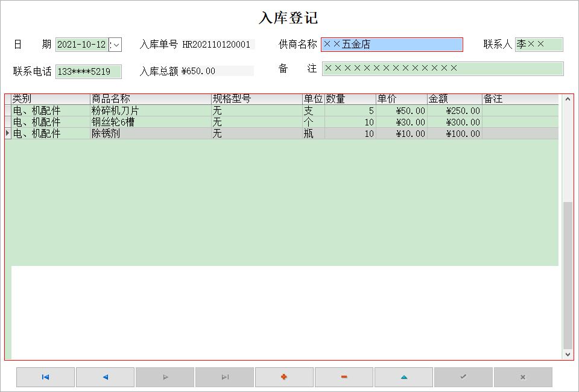
Task: Click the 单价 column header
Action: pos(402,99)
